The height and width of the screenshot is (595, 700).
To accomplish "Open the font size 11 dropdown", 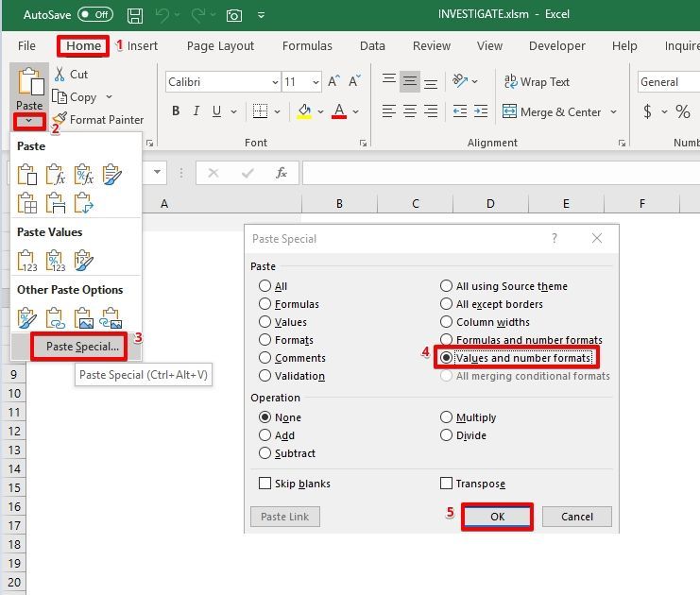I will pyautogui.click(x=316, y=82).
